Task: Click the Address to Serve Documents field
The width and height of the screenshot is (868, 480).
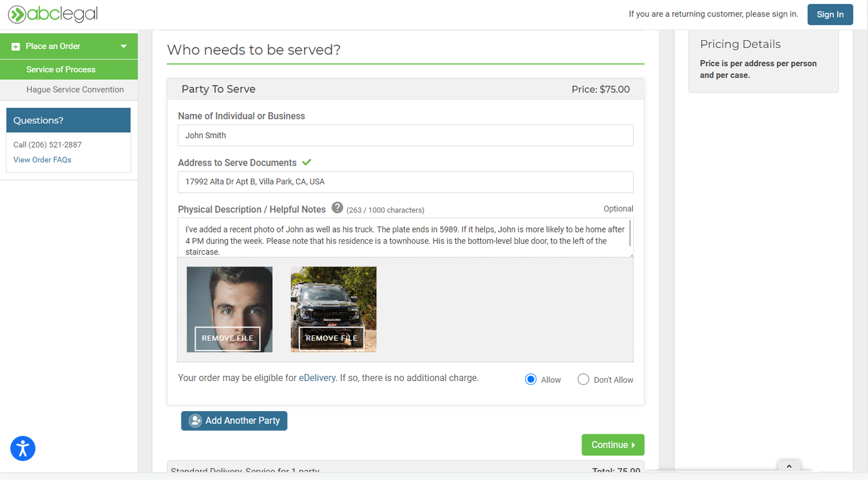Action: (405, 182)
